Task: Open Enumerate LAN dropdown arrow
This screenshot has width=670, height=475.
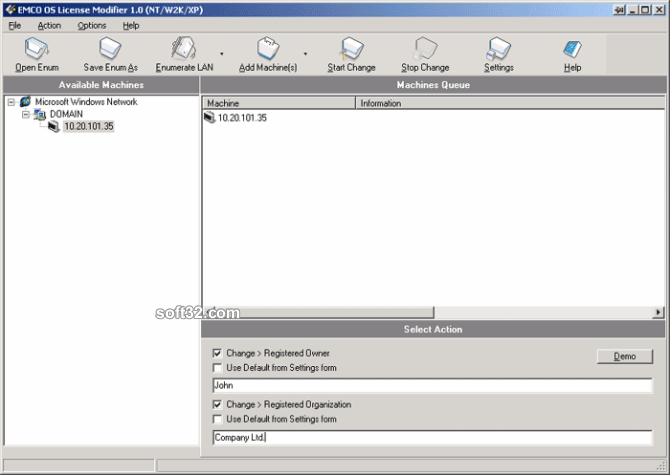Action: [222, 54]
